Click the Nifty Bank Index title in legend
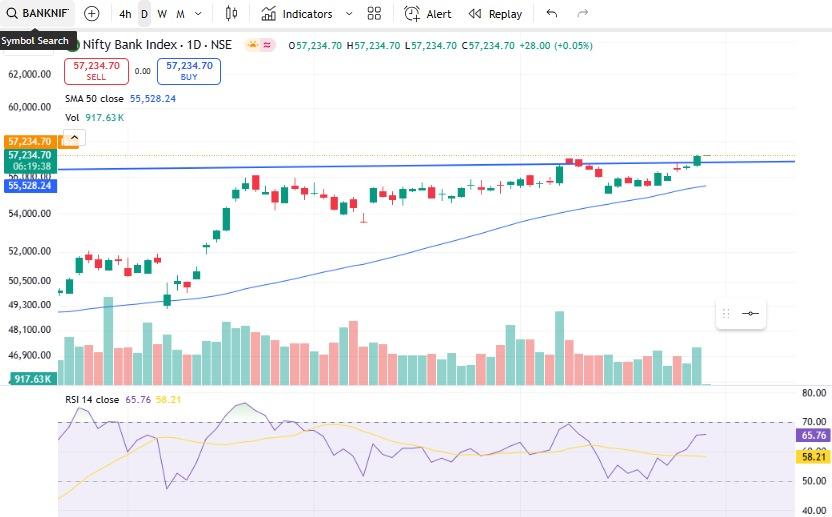This screenshot has height=517, width=832. coord(157,45)
